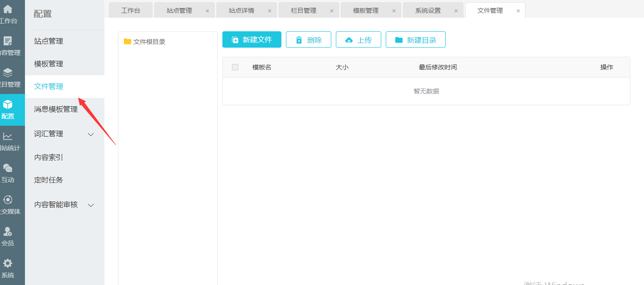
Task: Close the 站点详情 tab
Action: (270, 11)
